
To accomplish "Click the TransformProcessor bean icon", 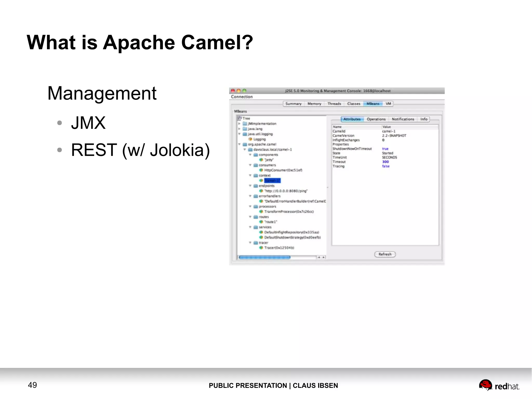I will (261, 212).
